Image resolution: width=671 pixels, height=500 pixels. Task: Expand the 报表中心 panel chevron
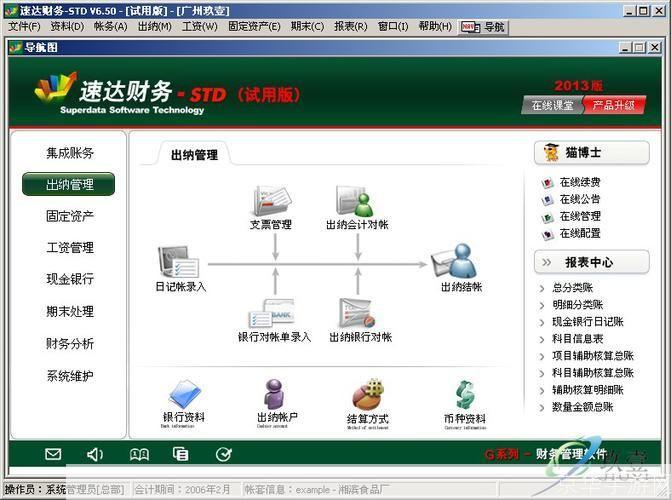tap(548, 263)
